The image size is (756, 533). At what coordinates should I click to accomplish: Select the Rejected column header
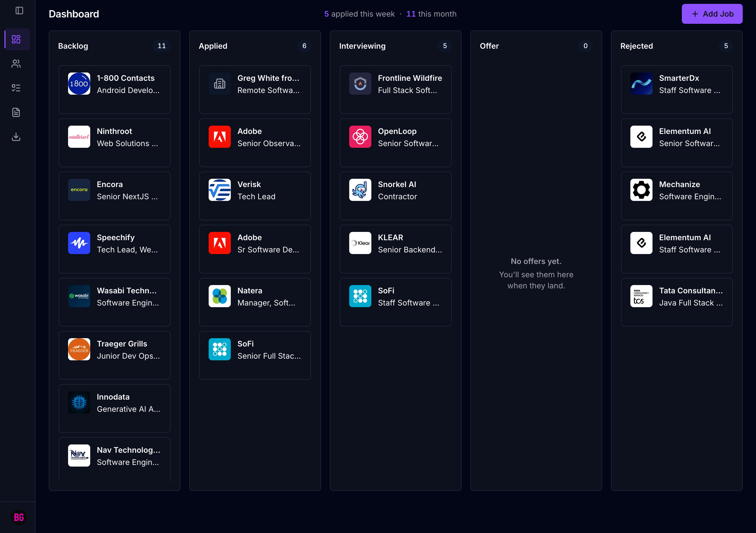click(x=636, y=46)
